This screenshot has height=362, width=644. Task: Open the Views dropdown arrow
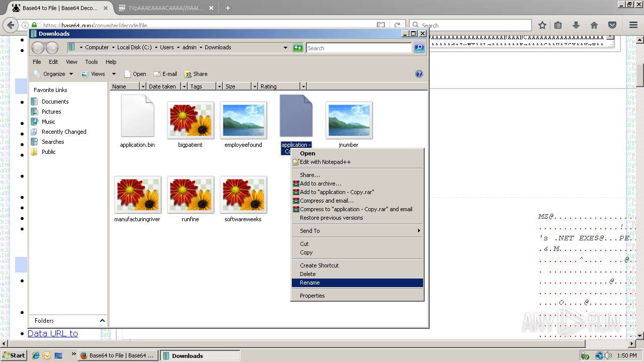[114, 74]
